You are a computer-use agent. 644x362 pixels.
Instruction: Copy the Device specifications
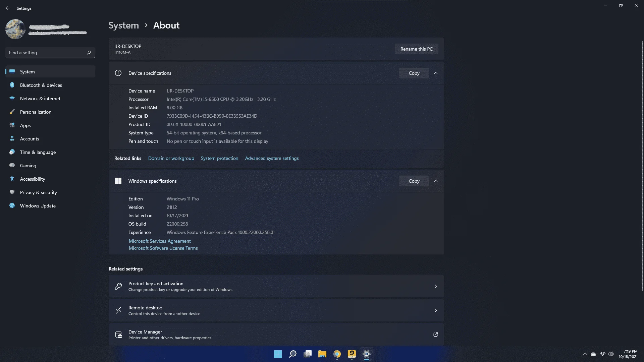point(414,73)
